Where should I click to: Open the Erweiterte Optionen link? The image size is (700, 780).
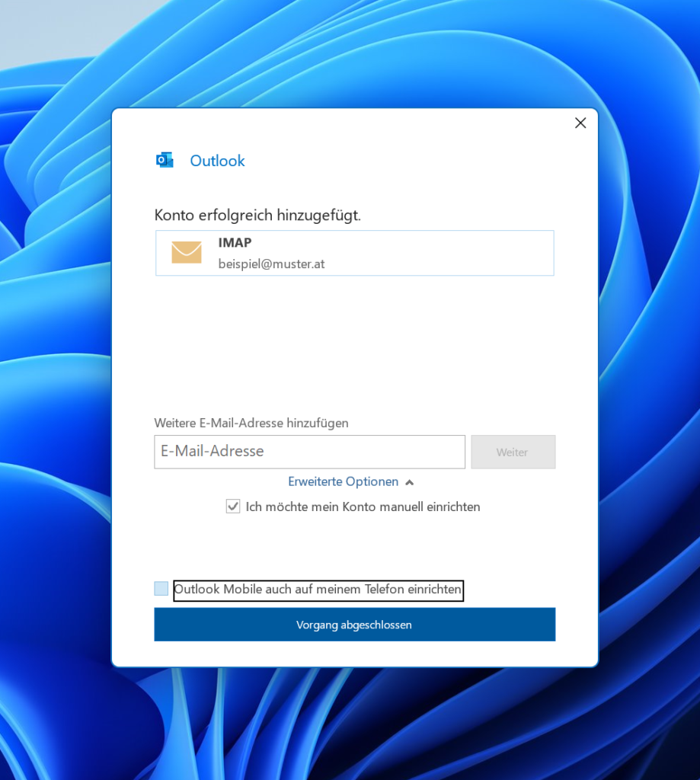343,481
